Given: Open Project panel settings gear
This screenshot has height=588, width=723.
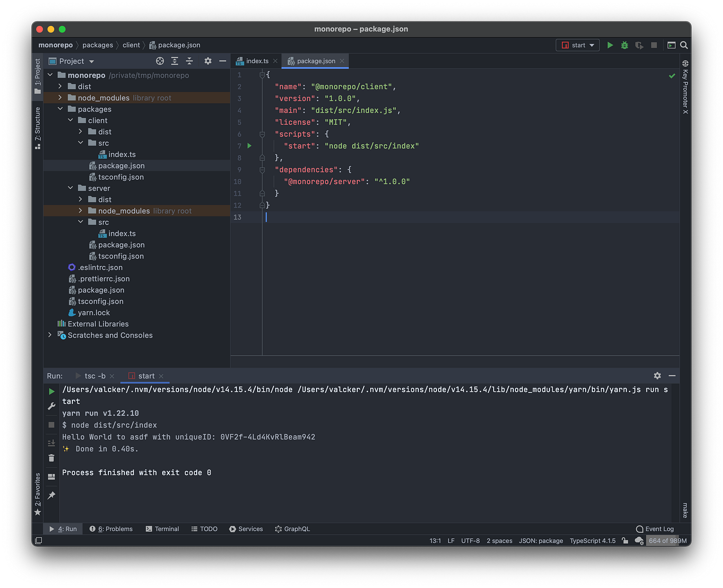Looking at the screenshot, I should click(x=208, y=61).
